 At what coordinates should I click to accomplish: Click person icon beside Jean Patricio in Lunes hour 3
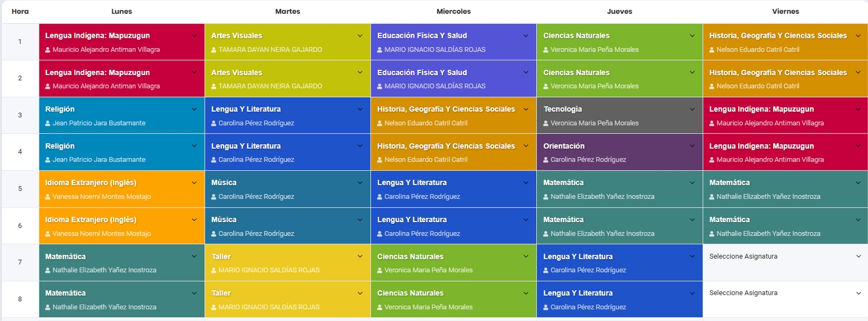48,123
